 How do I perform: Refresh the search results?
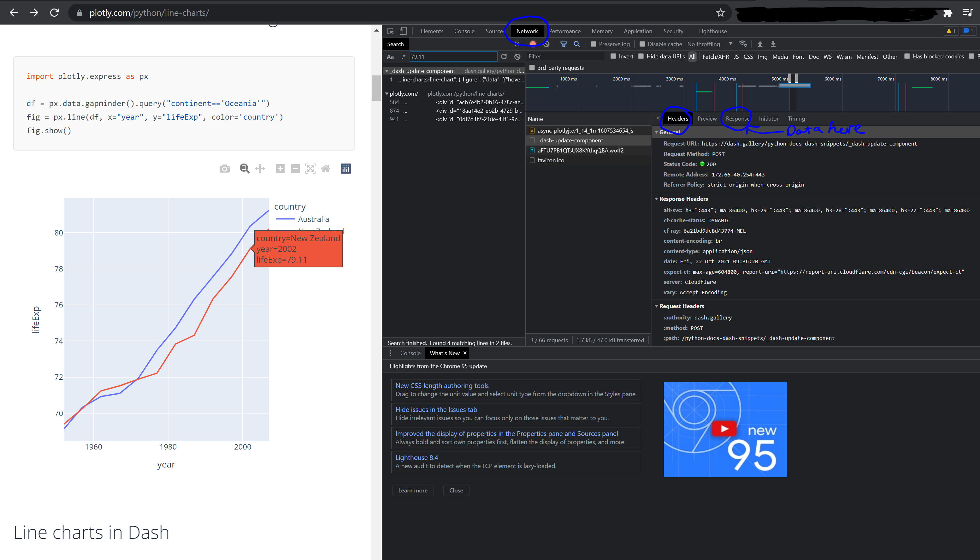504,57
